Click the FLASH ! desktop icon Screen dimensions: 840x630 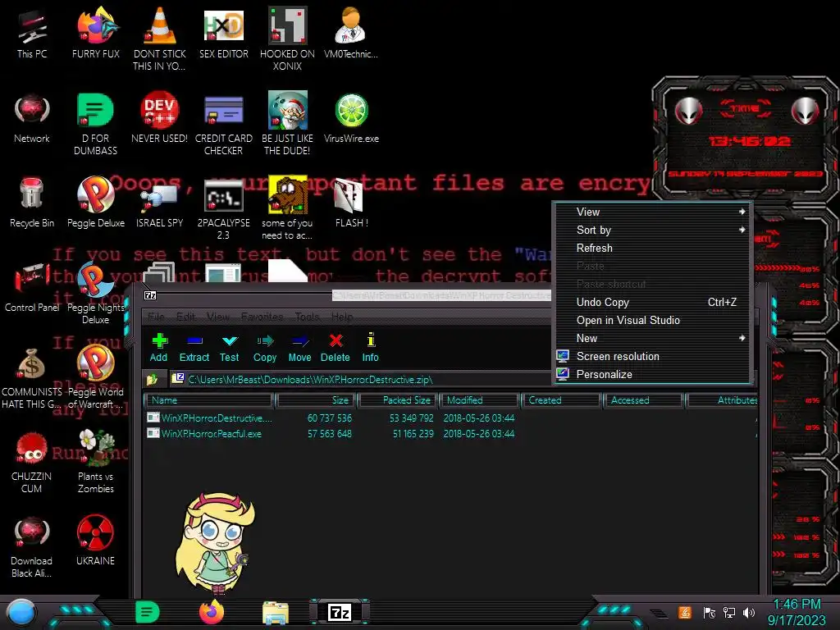click(351, 203)
